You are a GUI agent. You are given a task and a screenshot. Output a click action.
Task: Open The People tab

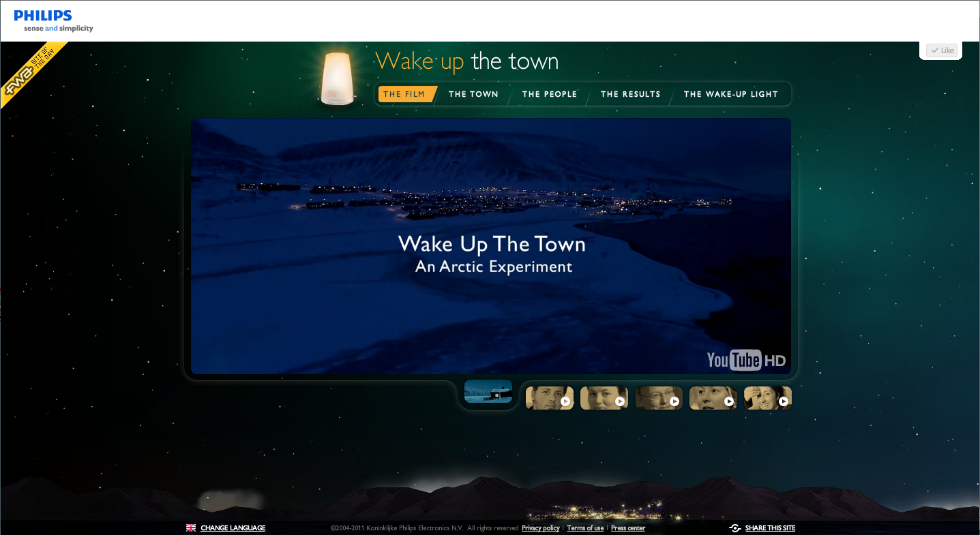tap(550, 94)
